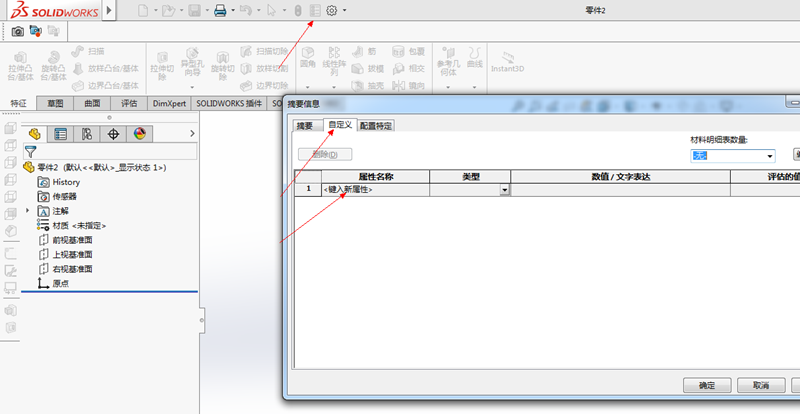800x414 pixels.
Task: Switch to 配置特定 tab in dialog
Action: coord(376,126)
